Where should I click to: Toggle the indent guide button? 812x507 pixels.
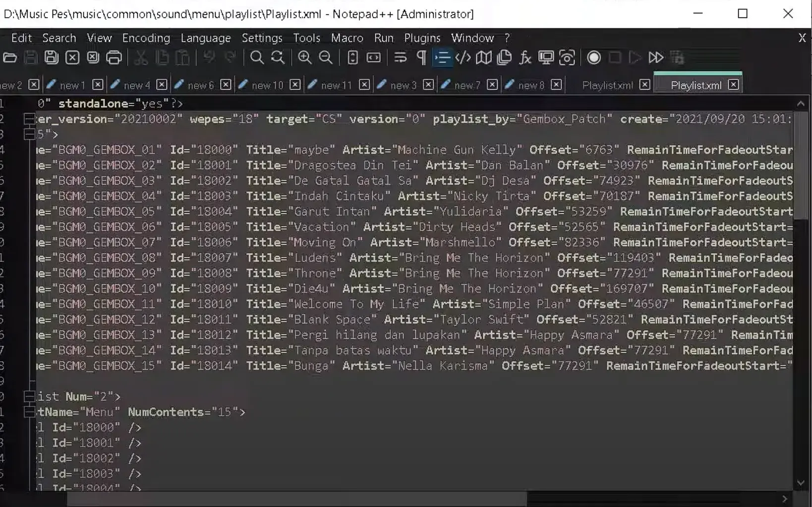[442, 58]
